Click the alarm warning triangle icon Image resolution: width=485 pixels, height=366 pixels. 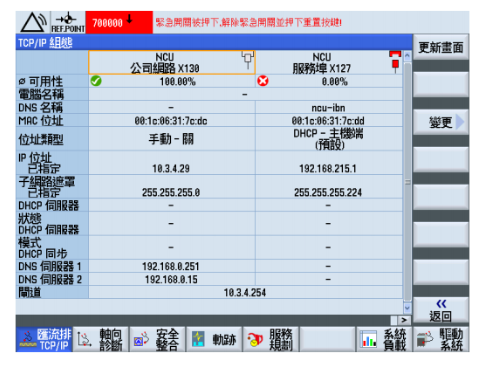coord(33,22)
